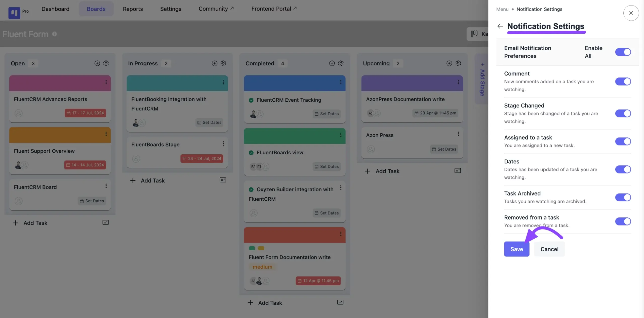Image resolution: width=644 pixels, height=318 pixels.
Task: Toggle the Enable All notifications switch
Action: tap(623, 52)
